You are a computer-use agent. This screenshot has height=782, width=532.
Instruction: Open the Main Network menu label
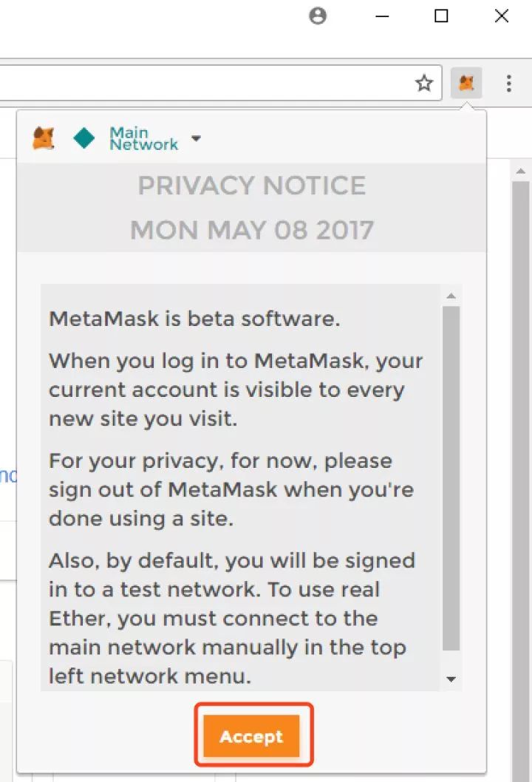pyautogui.click(x=143, y=138)
